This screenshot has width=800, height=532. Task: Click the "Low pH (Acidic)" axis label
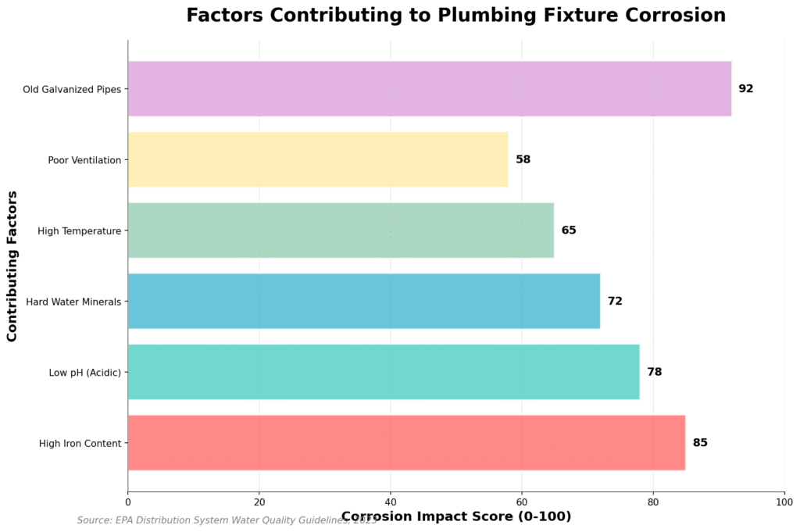tap(84, 373)
